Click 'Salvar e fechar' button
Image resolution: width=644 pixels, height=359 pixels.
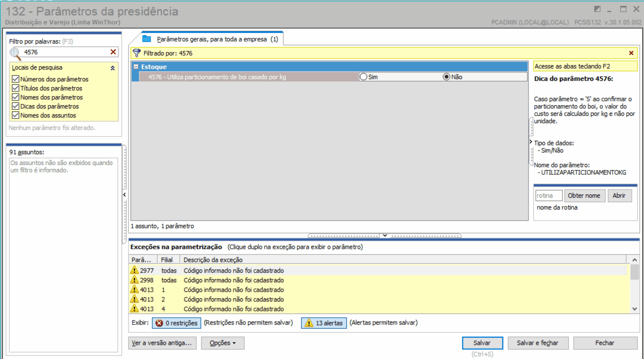[x=538, y=343]
